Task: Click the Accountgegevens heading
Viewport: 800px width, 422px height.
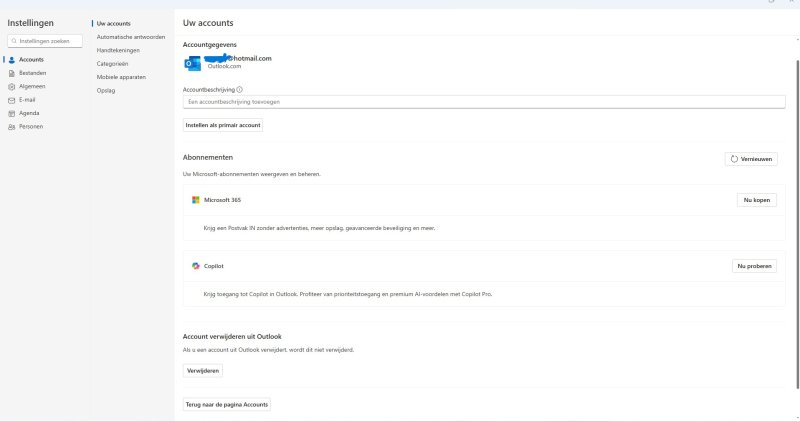Action: [210, 45]
